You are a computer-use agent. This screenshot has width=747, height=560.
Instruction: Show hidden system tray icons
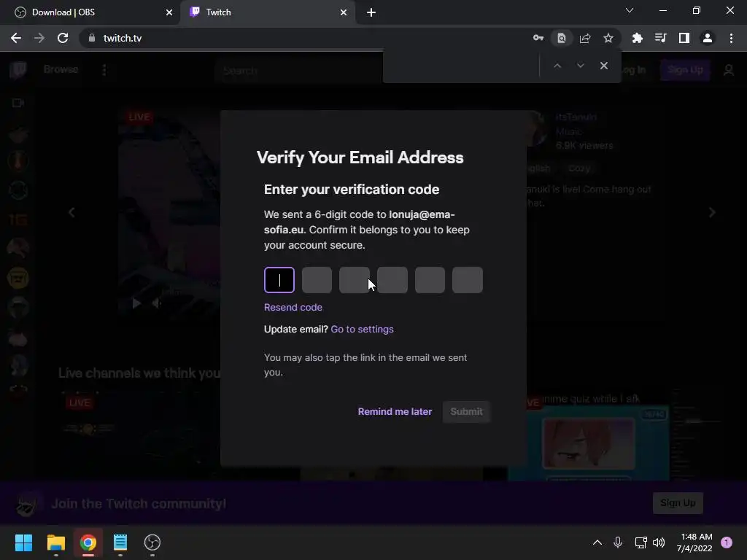[597, 542]
